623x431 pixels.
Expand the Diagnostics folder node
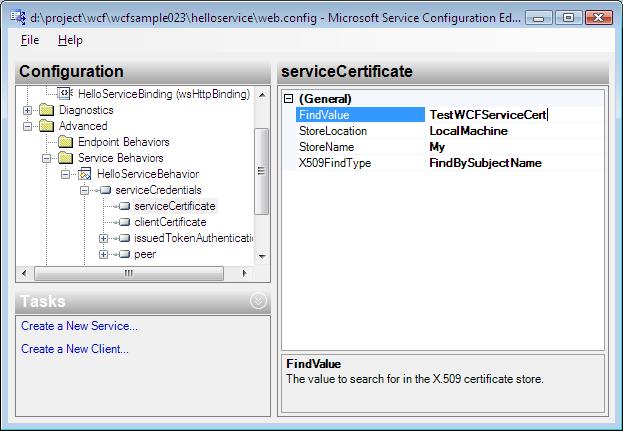point(27,110)
